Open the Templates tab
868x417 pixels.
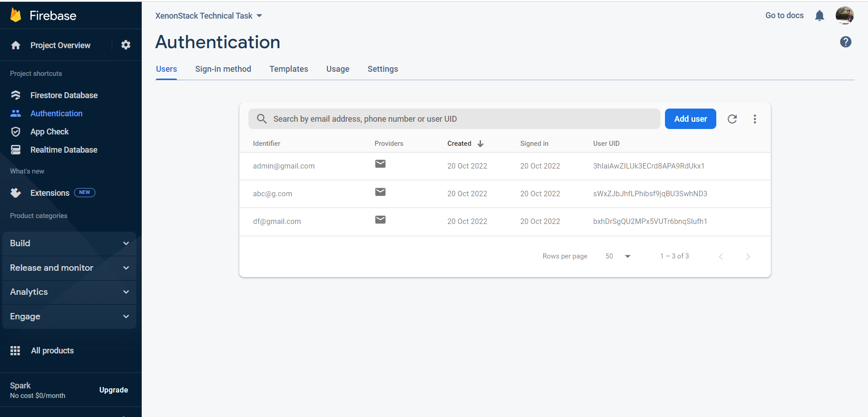(x=288, y=69)
